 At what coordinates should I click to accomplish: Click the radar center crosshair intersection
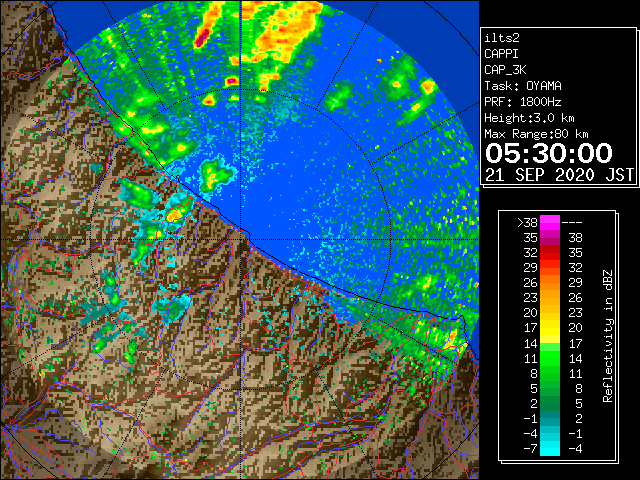click(240, 239)
